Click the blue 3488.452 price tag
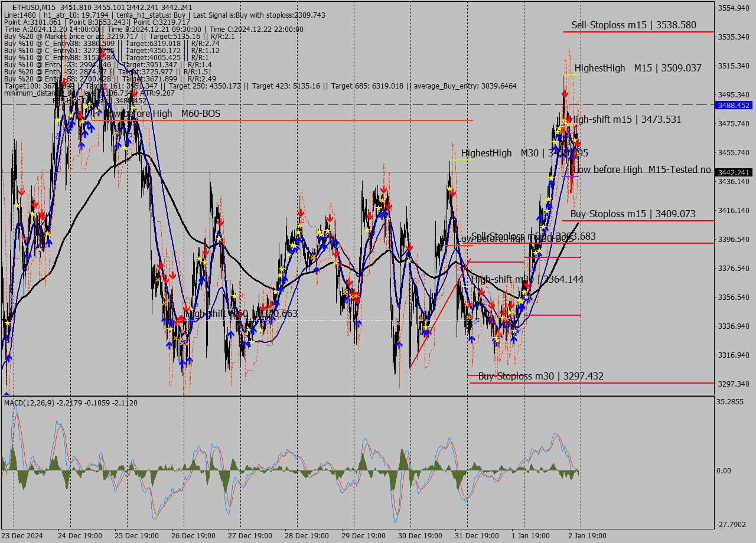 point(733,105)
